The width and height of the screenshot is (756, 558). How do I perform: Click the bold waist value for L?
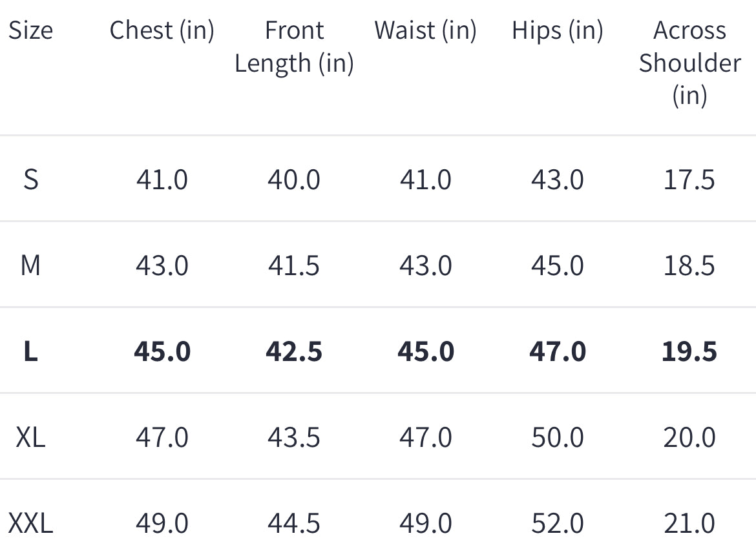[425, 351]
